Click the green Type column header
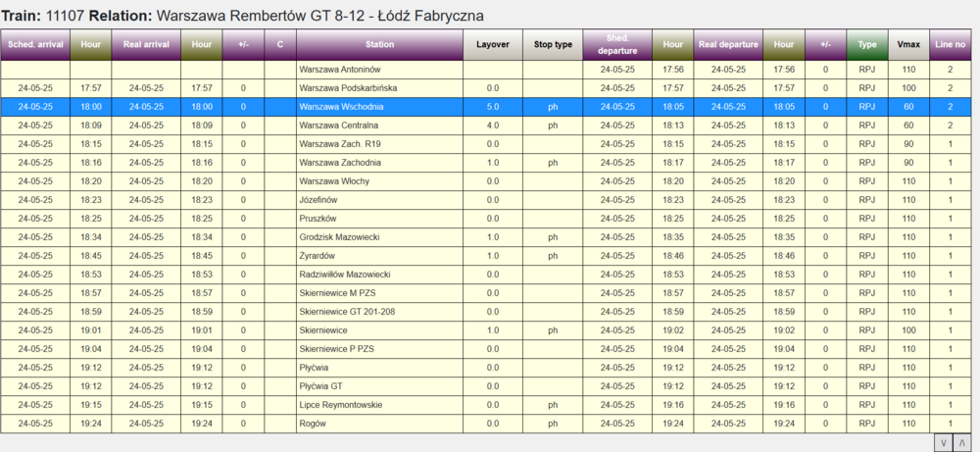980x452 pixels. [867, 44]
